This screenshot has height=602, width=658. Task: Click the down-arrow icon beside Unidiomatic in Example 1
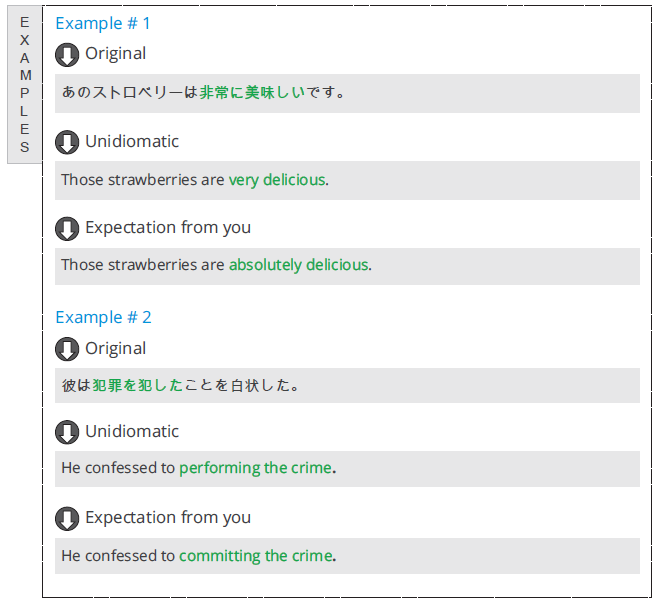tap(67, 143)
